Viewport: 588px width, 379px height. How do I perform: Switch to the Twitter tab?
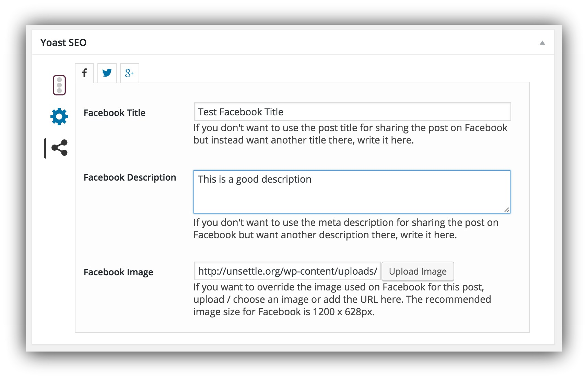107,73
